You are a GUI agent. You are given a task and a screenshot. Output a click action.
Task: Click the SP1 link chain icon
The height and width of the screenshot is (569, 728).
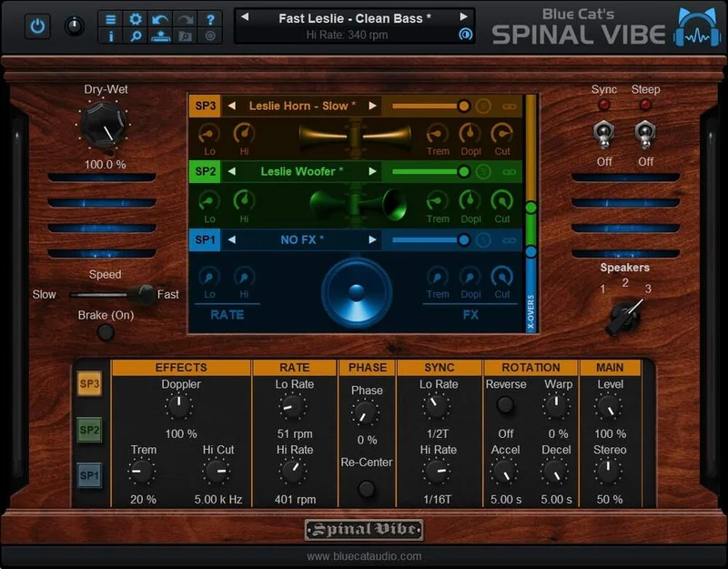pyautogui.click(x=510, y=240)
